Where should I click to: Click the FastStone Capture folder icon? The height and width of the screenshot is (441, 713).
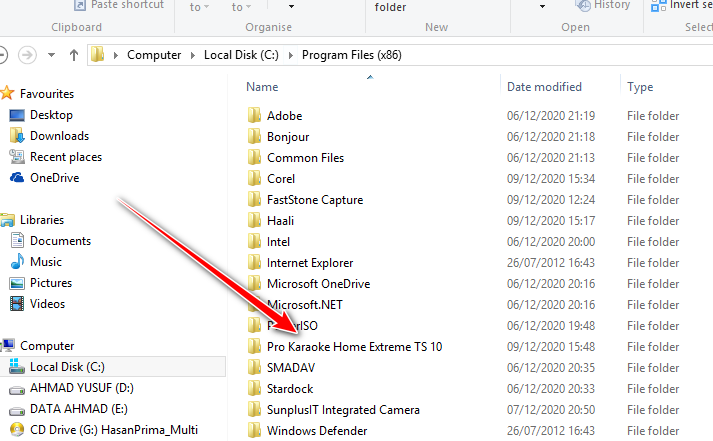point(254,199)
